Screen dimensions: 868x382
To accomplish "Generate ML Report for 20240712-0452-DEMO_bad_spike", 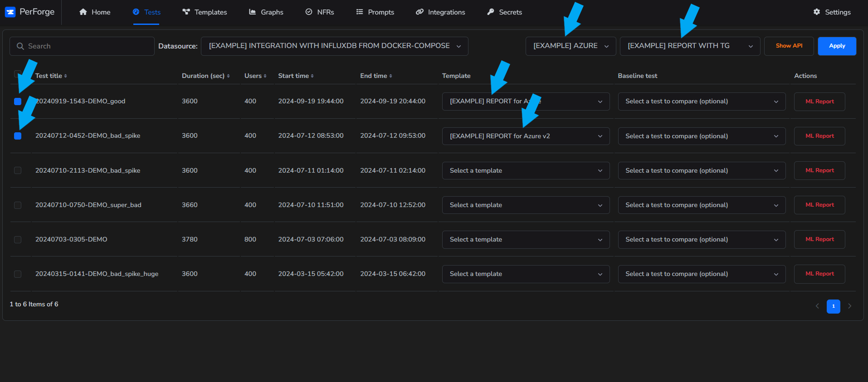I will click(x=819, y=136).
